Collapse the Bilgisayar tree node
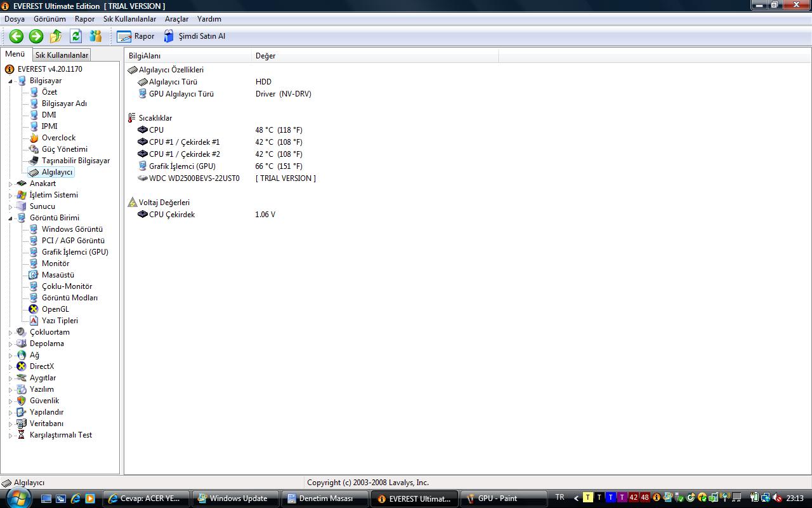812x508 pixels. pos(10,81)
